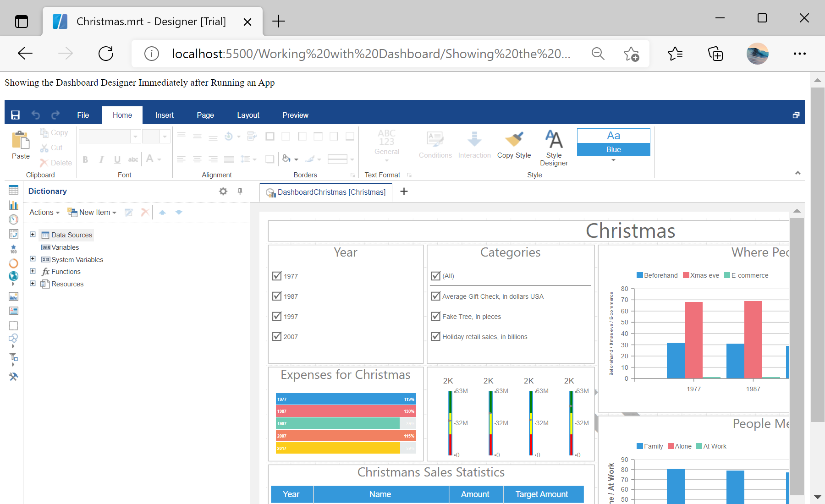Move dictionary item down with the arrow
Image resolution: width=825 pixels, height=504 pixels.
[179, 212]
